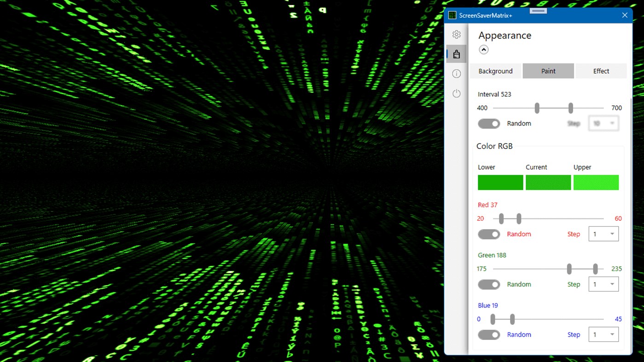Switch to the Background tab

(495, 71)
